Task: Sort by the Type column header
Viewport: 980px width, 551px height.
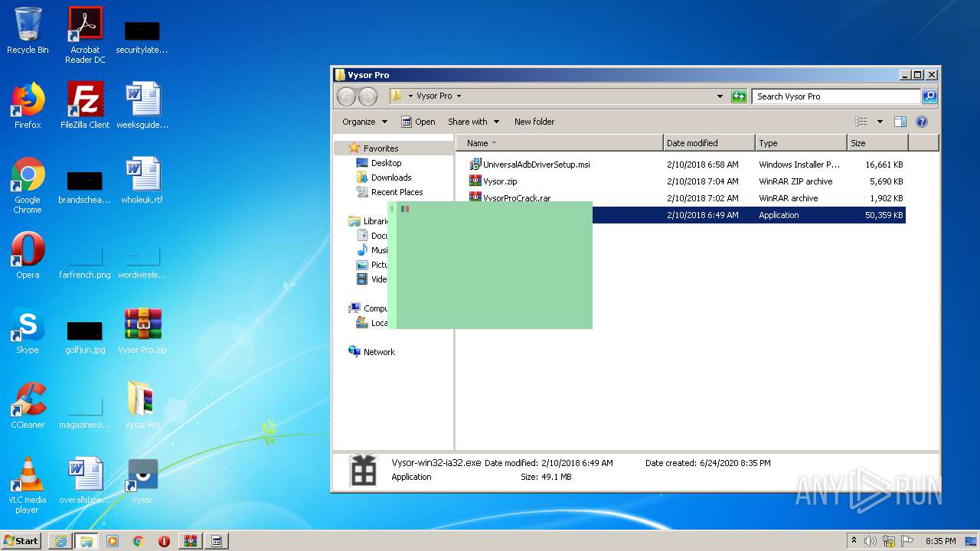Action: 801,143
